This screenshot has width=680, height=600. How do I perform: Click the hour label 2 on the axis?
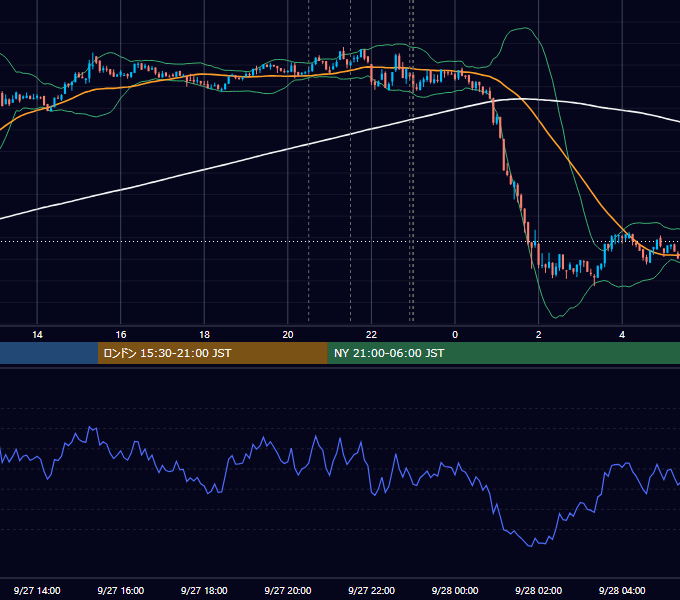[x=539, y=335]
